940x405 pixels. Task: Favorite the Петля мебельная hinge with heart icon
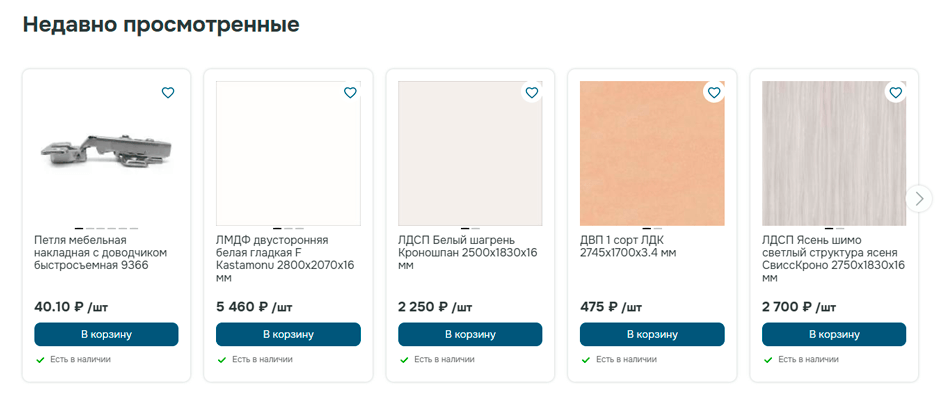(168, 93)
